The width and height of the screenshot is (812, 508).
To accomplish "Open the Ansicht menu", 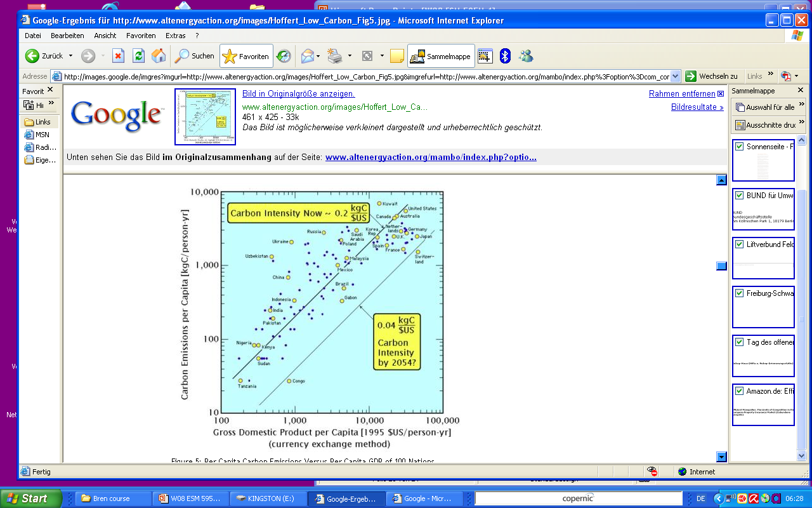I will coord(105,36).
